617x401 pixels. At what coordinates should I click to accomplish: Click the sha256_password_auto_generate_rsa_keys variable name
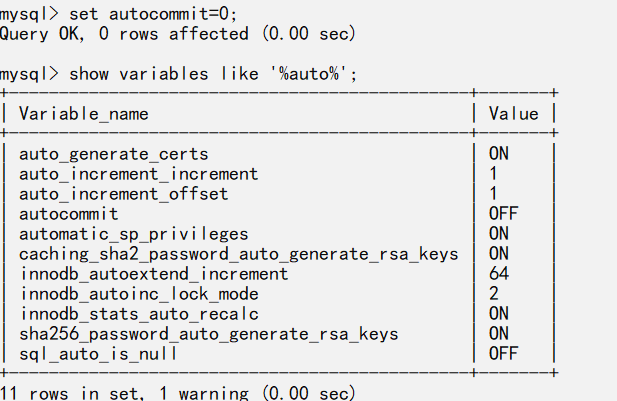tap(208, 334)
